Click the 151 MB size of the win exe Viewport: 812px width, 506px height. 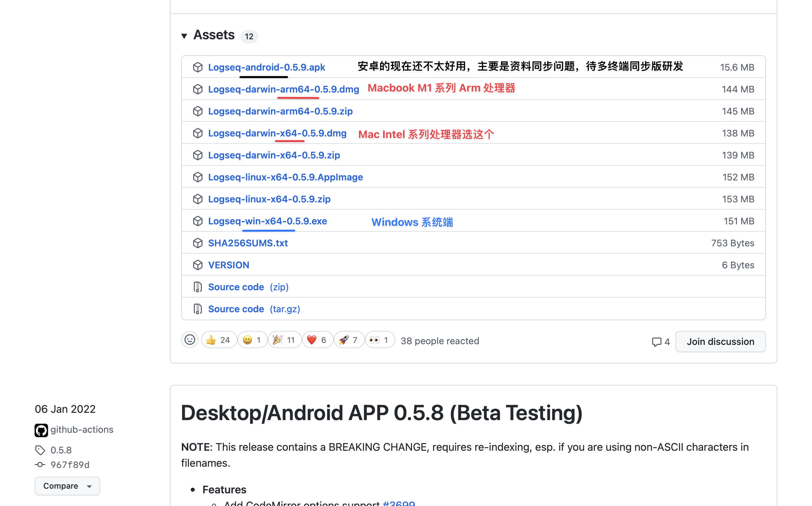[739, 221]
